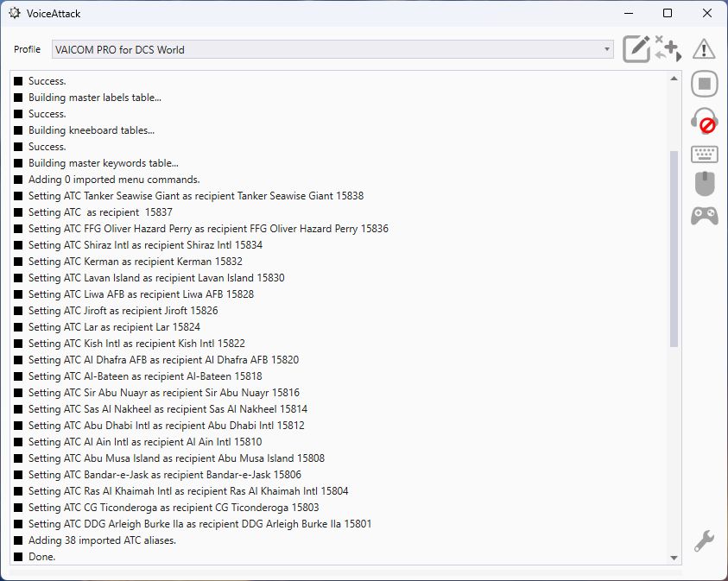Screen dimensions: 728x581
Task: Select log entry 'Building master keywords table...'
Action: [103, 163]
